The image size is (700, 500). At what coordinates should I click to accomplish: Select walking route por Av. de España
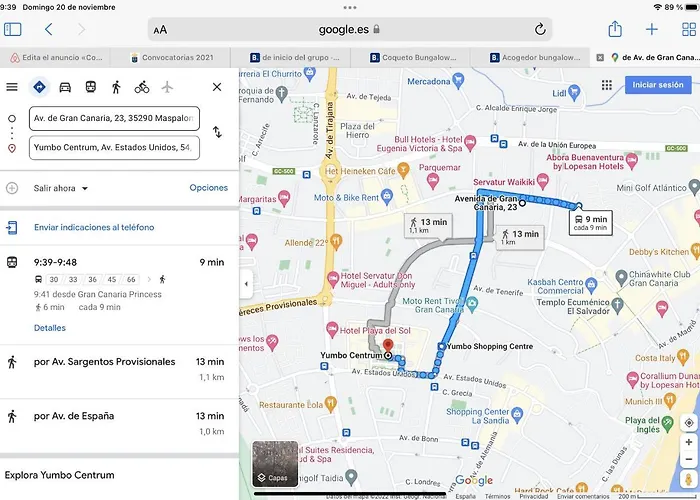pos(119,426)
